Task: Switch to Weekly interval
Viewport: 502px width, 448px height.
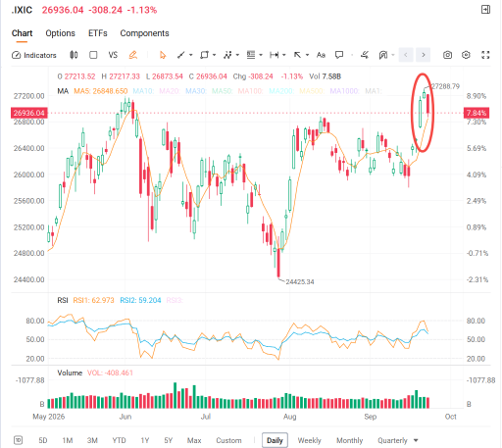Action: 309,440
